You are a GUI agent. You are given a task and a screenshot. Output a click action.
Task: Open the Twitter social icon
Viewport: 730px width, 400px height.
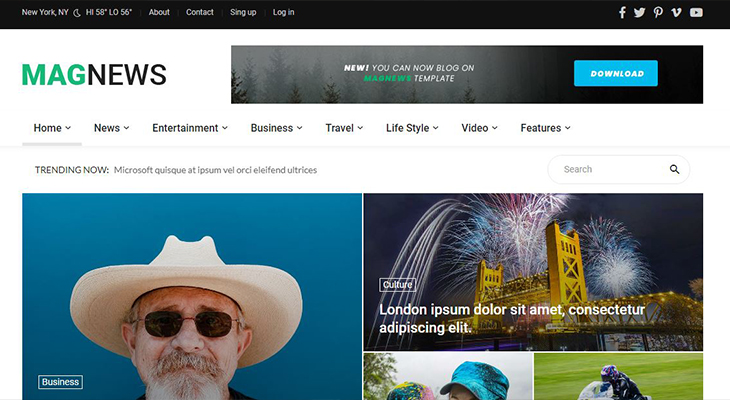(x=640, y=13)
